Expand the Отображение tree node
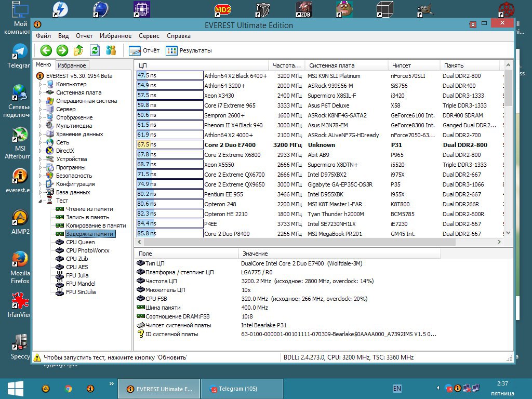Screen dimensions: 532x399 41,117
